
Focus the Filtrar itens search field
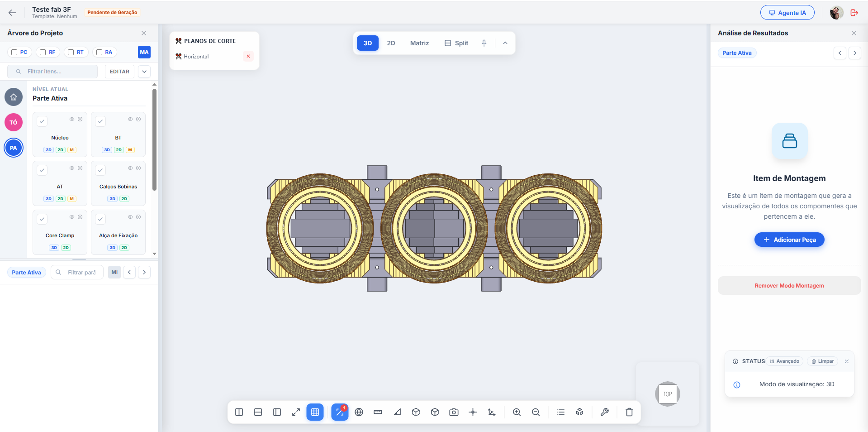click(52, 72)
